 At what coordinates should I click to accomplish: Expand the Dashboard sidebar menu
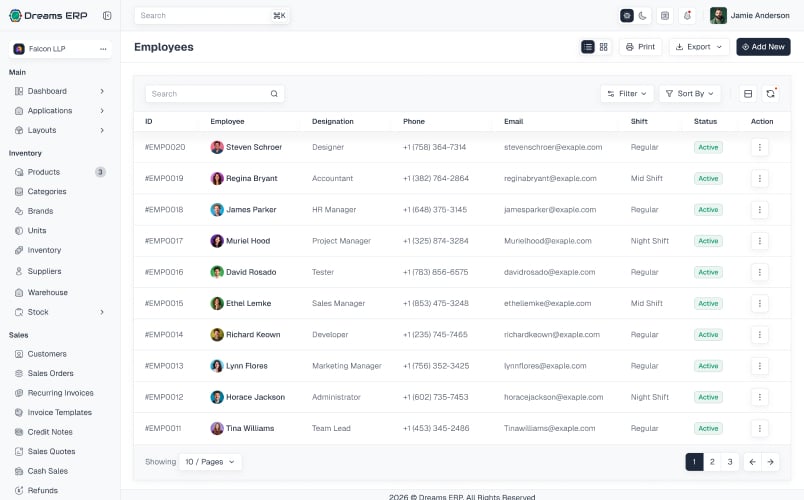[60, 91]
